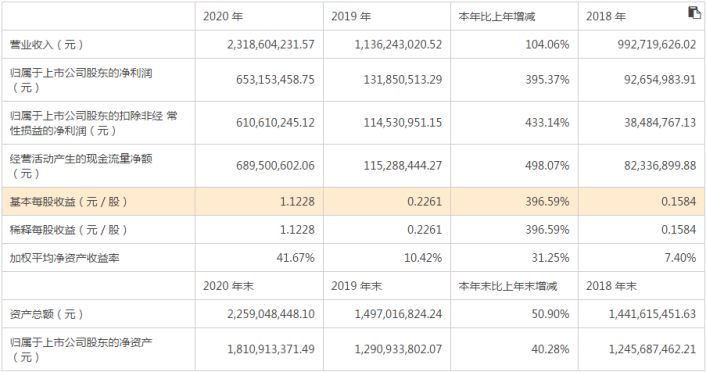The image size is (706, 372).
Task: Click the 50.90% asset growth cell
Action: coord(550,314)
